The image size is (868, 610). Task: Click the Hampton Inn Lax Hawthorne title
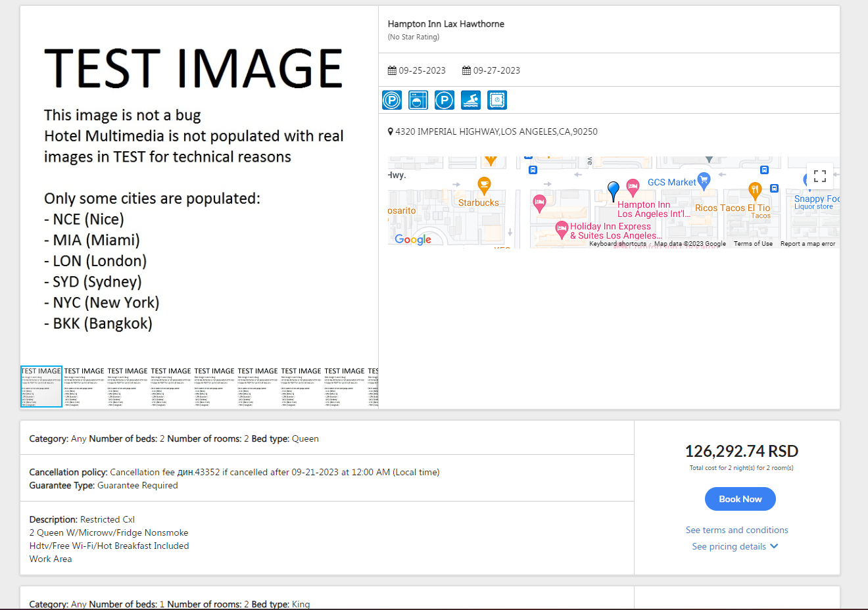[x=446, y=24]
